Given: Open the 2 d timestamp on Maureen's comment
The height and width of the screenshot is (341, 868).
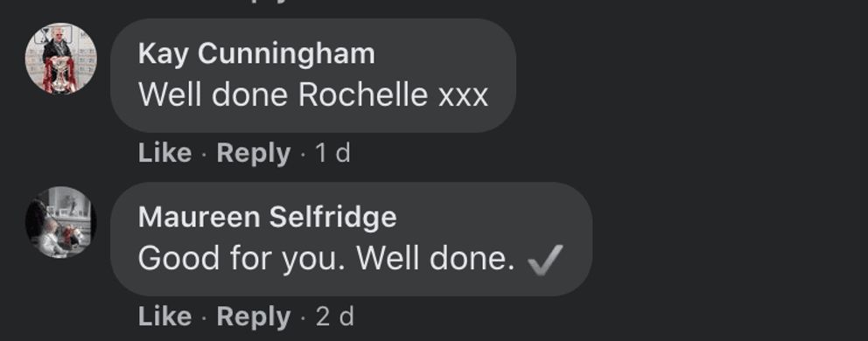Looking at the screenshot, I should click(x=334, y=317).
